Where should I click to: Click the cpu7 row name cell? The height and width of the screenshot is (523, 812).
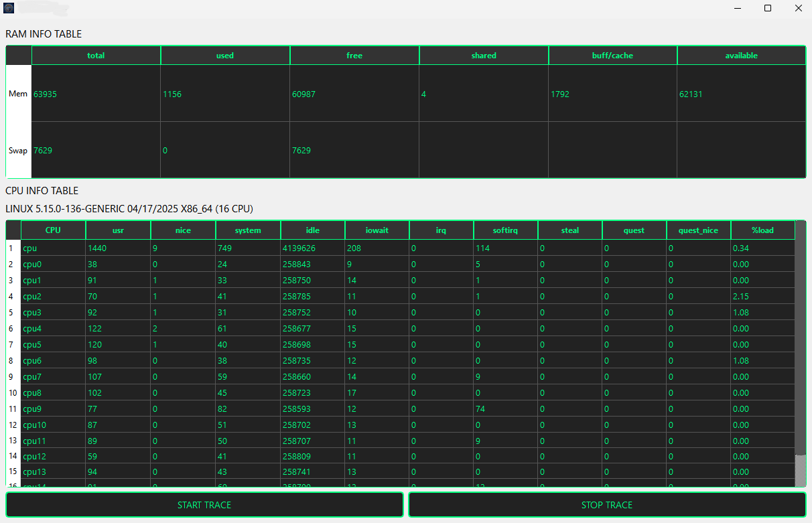(x=53, y=376)
